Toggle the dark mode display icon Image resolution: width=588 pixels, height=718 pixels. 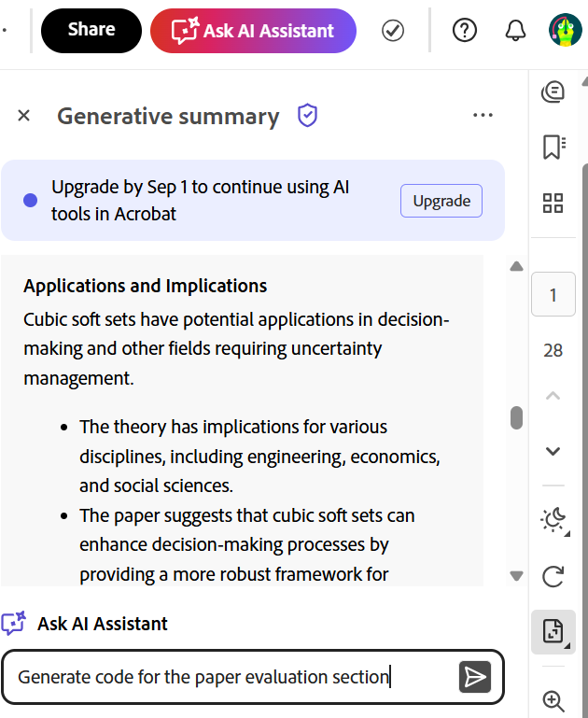(x=553, y=521)
